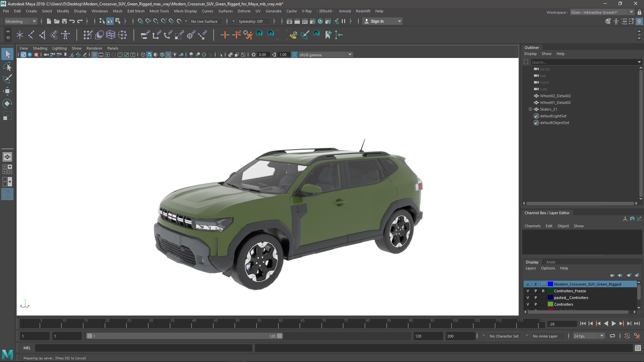Open Render Settings clapperboard with gear icon
Screen dimensions: 644x362
(313, 21)
